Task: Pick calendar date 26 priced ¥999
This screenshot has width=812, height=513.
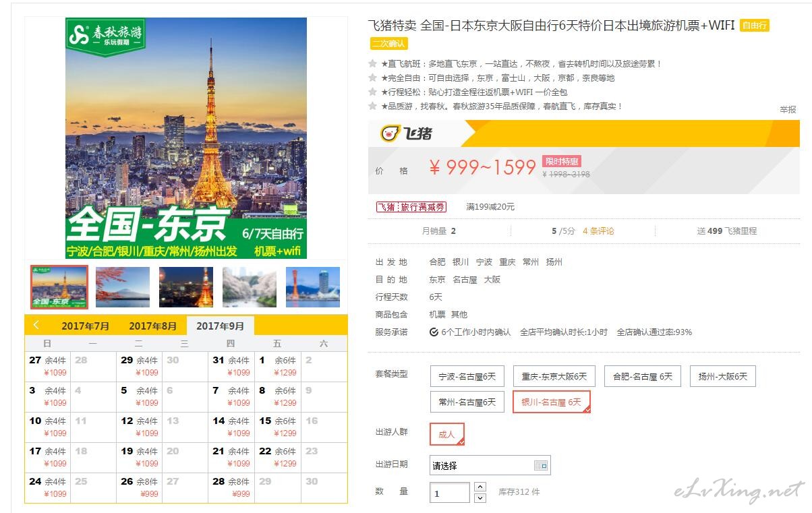Action: pos(140,487)
